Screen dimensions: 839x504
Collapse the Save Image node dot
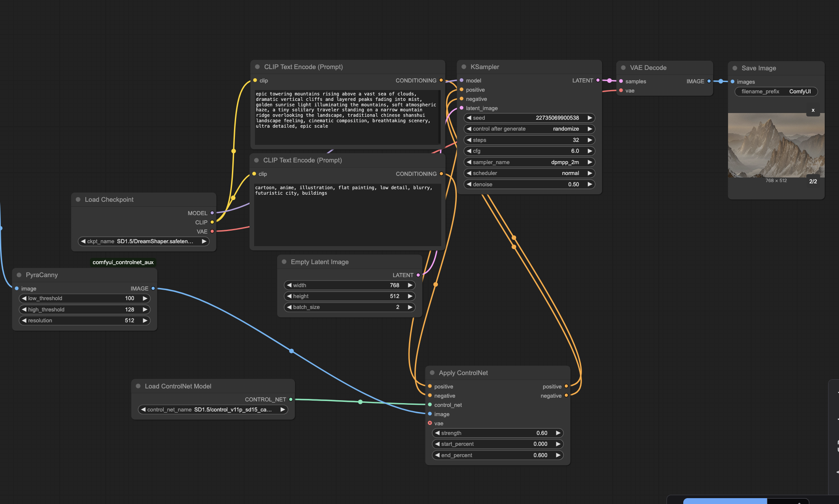point(735,68)
